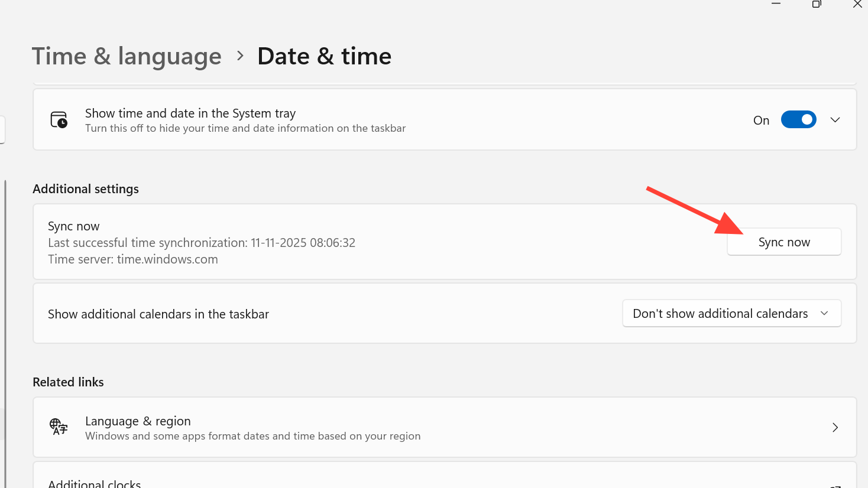Click the additional calendars dropdown arrow
This screenshot has width=868, height=488.
[x=824, y=314]
